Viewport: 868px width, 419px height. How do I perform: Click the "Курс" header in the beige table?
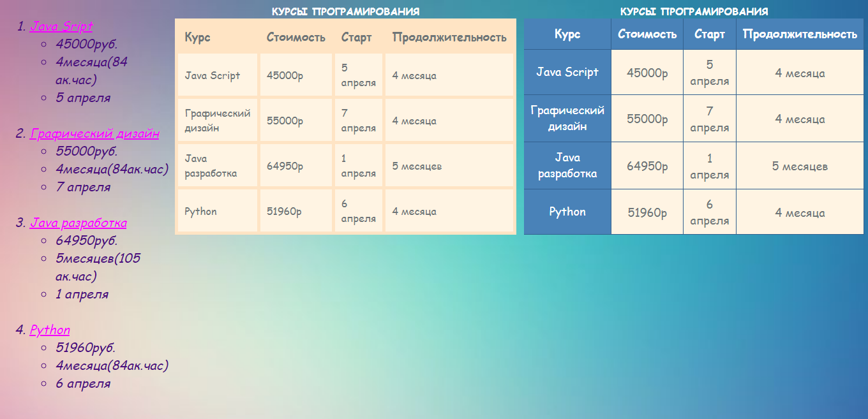[197, 37]
